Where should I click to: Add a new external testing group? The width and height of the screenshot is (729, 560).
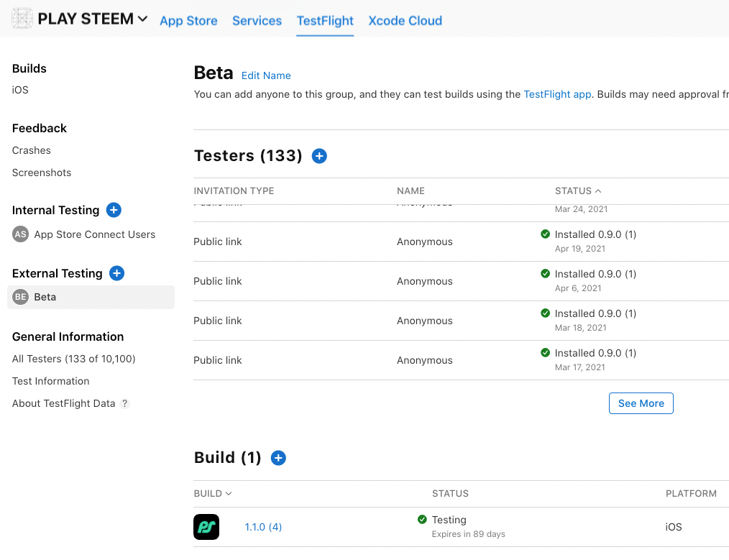pyautogui.click(x=116, y=273)
